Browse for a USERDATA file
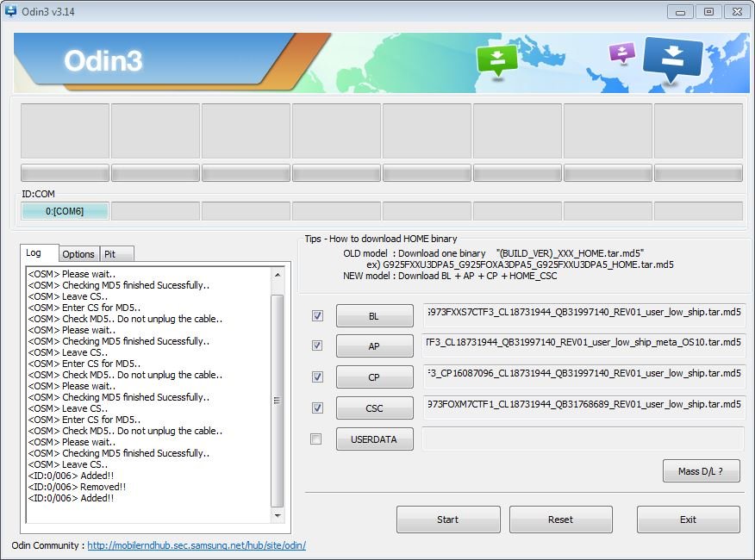Image resolution: width=755 pixels, height=560 pixels. click(374, 439)
